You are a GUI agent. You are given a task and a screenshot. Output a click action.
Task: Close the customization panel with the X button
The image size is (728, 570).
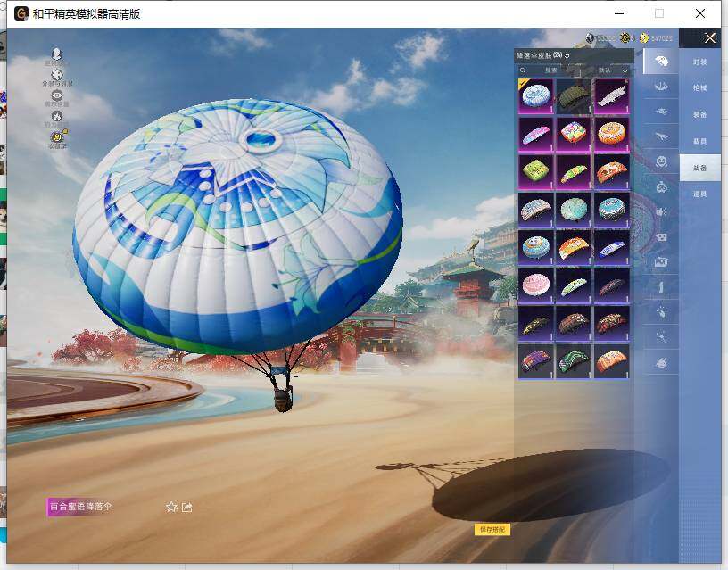710,37
